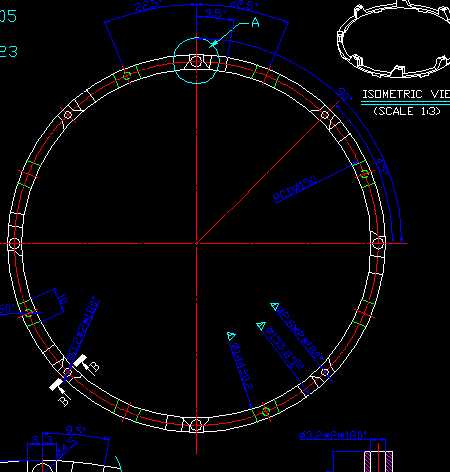Select the uppermost cyan datum triangle
This screenshot has height=472, width=450.
click(x=274, y=306)
